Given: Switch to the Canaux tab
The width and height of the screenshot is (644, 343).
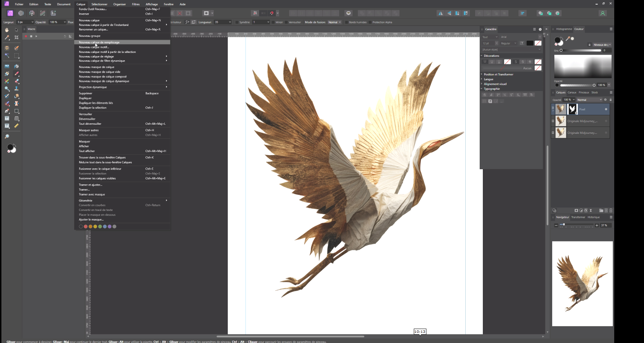Looking at the screenshot, I should tap(572, 92).
